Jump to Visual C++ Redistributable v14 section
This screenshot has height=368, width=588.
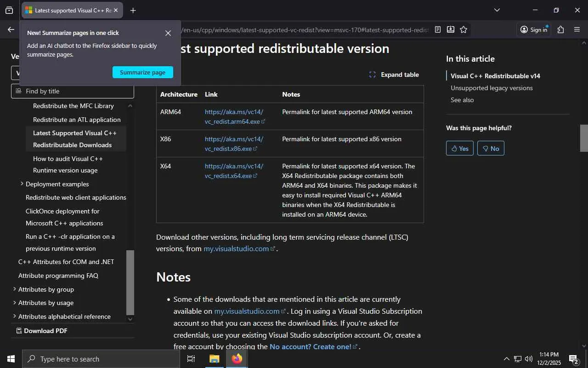tap(495, 76)
